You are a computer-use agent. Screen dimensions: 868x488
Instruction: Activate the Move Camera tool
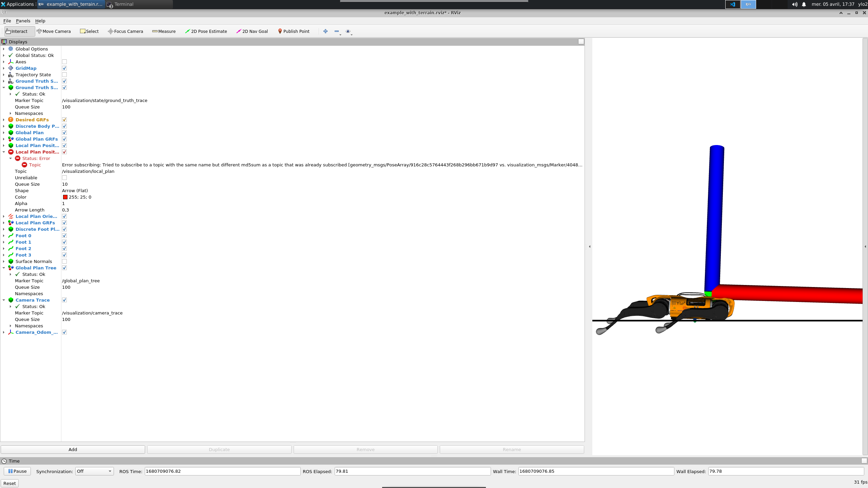(x=54, y=31)
